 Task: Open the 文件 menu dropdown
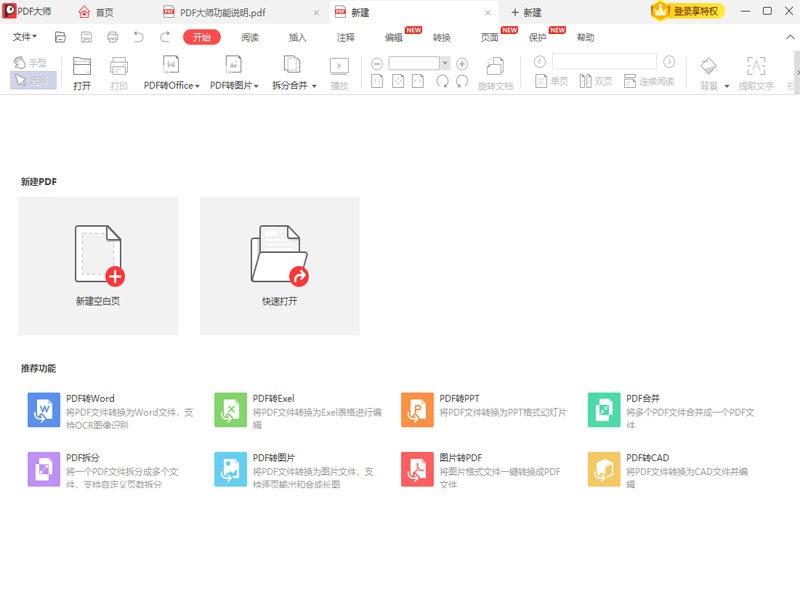point(25,37)
